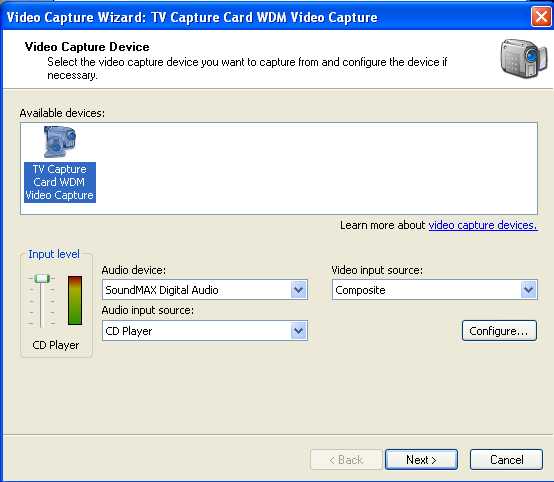Screen dimensions: 554x482
Task: Cancel the Video Capture Wizard
Action: point(506,460)
